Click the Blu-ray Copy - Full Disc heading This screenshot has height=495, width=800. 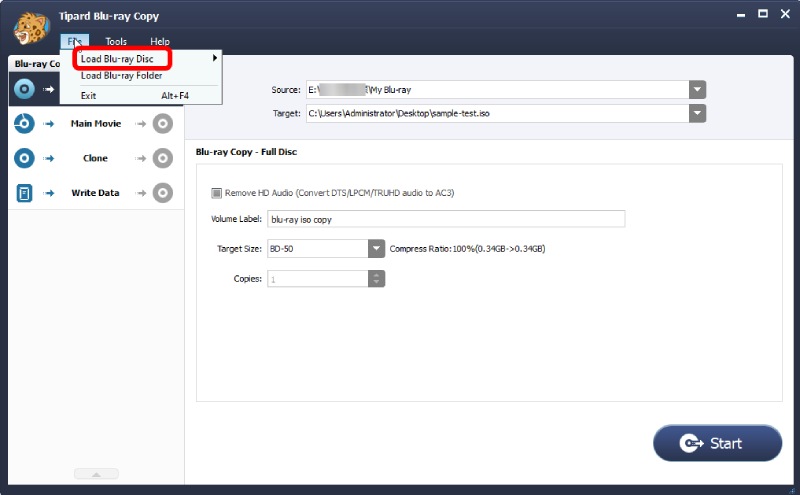(x=246, y=152)
